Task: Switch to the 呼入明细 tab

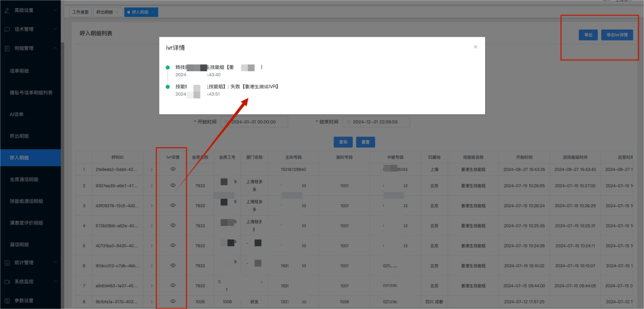Action: (141, 12)
